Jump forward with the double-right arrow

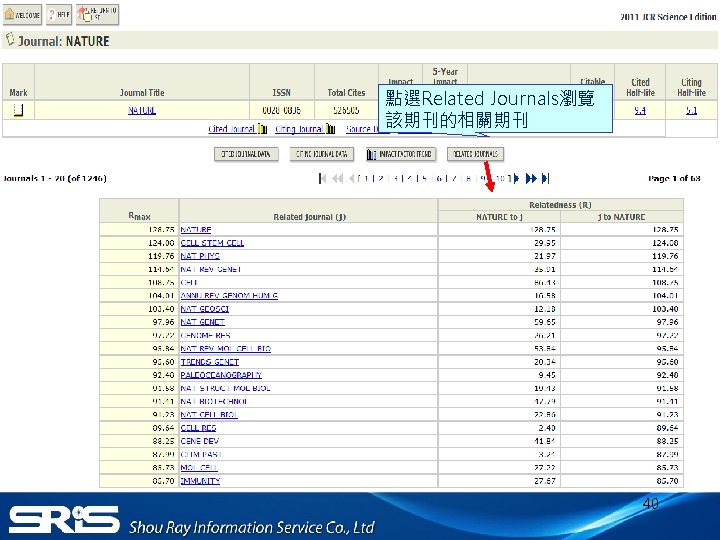coord(531,178)
